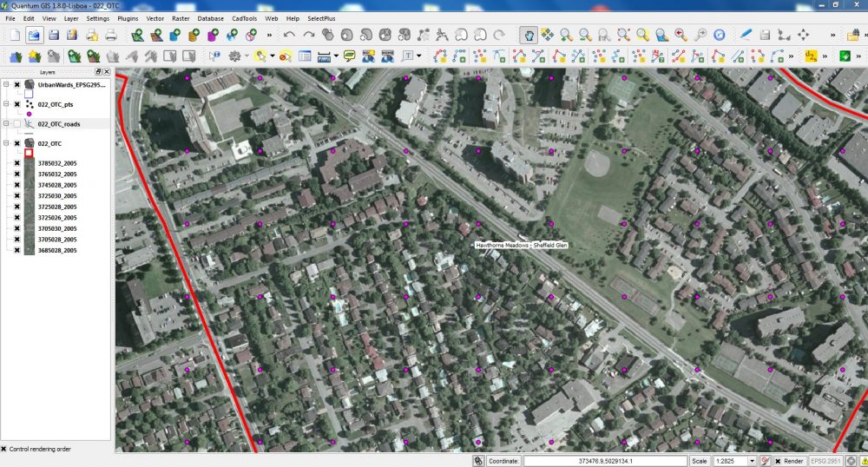Click the Undo arrow icon
868x467 pixels.
[289, 36]
